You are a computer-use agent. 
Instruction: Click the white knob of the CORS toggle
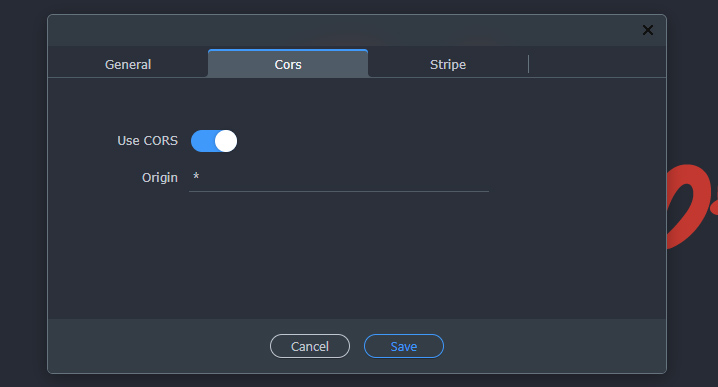[x=226, y=141]
